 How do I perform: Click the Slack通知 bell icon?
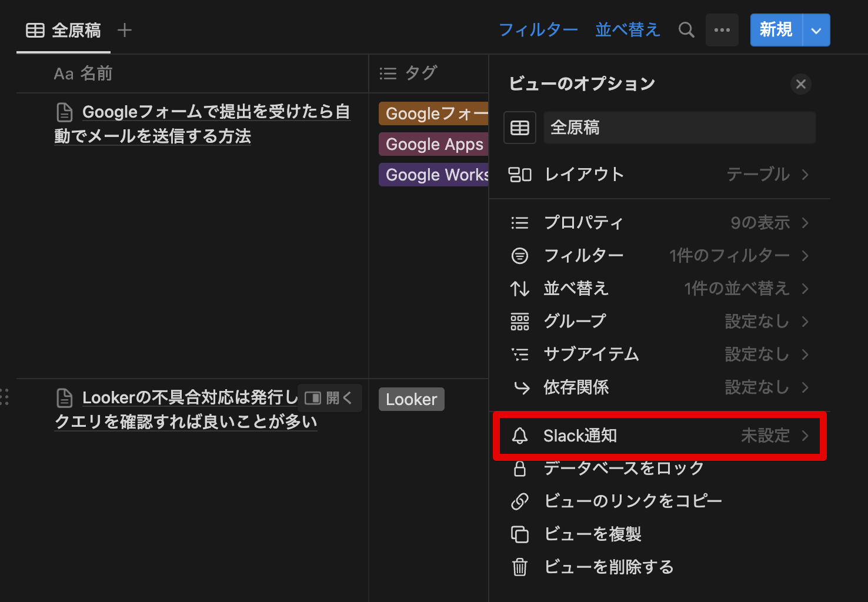pyautogui.click(x=520, y=436)
